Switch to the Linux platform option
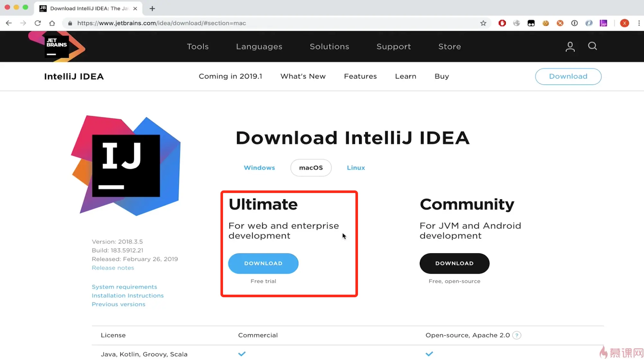The width and height of the screenshot is (644, 359). click(x=356, y=168)
